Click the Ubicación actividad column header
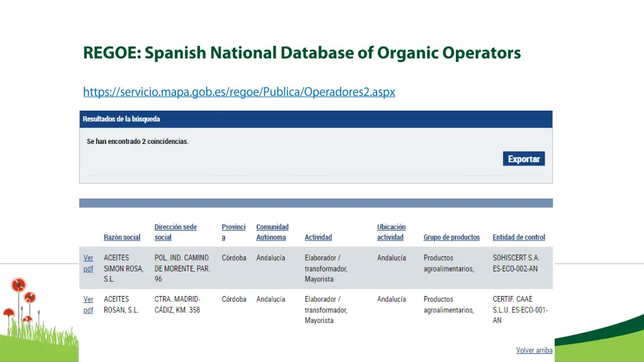 coord(391,232)
